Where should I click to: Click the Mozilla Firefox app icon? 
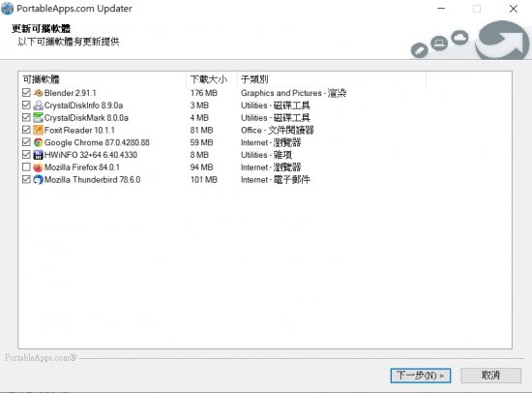click(x=38, y=167)
